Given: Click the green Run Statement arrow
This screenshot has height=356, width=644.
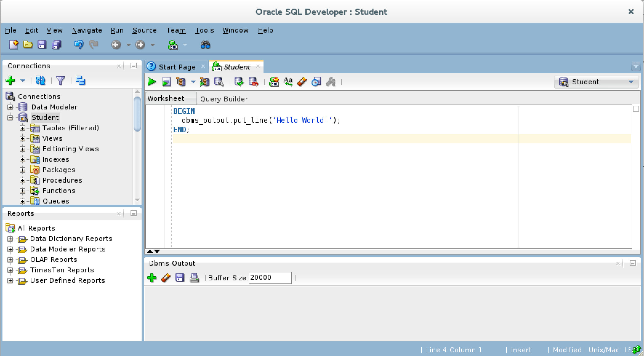Looking at the screenshot, I should [152, 82].
